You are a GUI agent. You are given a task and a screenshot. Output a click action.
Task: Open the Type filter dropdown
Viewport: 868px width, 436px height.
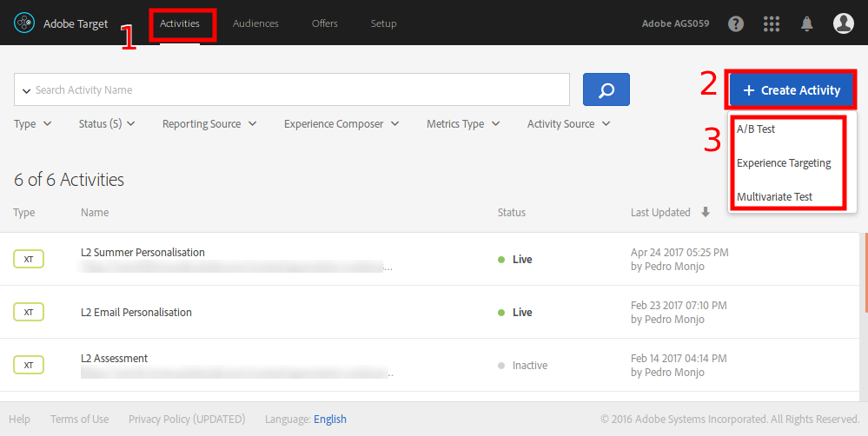[33, 124]
